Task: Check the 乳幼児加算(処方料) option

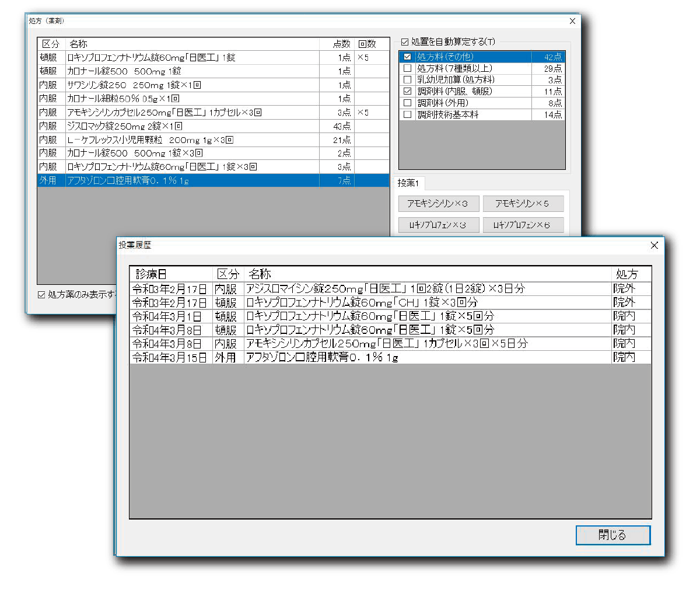Action: point(408,80)
